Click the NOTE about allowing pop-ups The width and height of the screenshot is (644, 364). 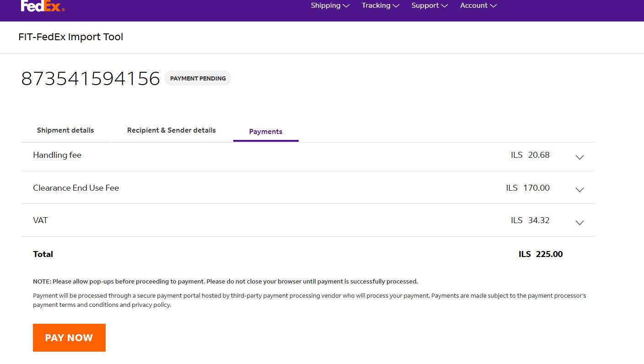click(x=225, y=281)
